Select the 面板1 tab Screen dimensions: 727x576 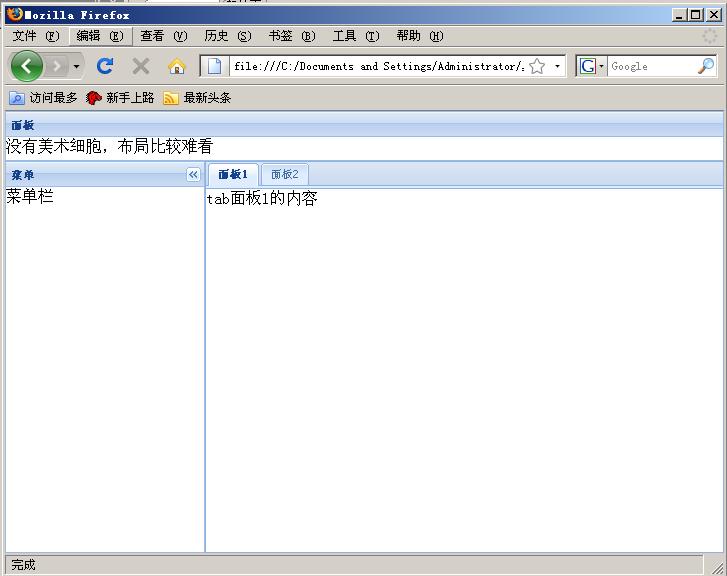[x=233, y=174]
